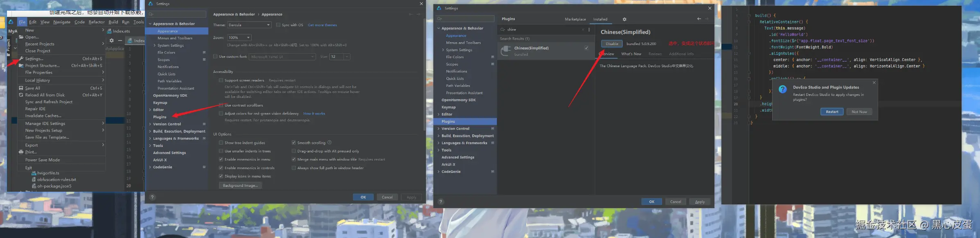Open the Get more themes link

point(322,25)
